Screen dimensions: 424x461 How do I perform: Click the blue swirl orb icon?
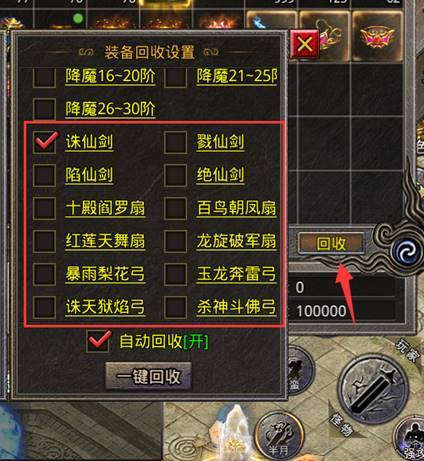click(408, 252)
